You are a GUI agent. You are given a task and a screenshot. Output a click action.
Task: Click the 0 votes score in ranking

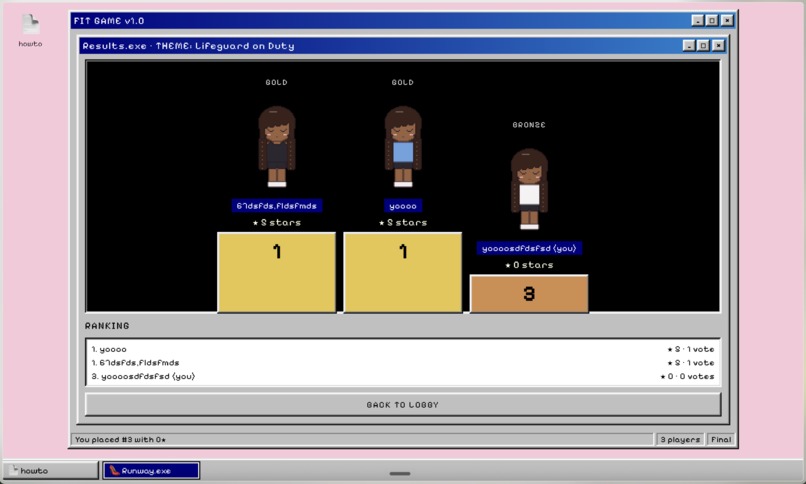click(687, 377)
